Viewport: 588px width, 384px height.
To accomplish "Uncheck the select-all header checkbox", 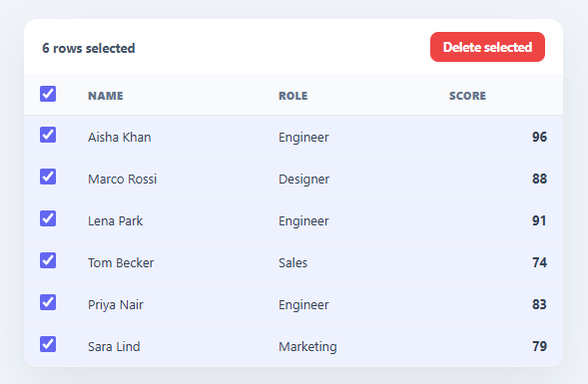I will click(x=48, y=94).
